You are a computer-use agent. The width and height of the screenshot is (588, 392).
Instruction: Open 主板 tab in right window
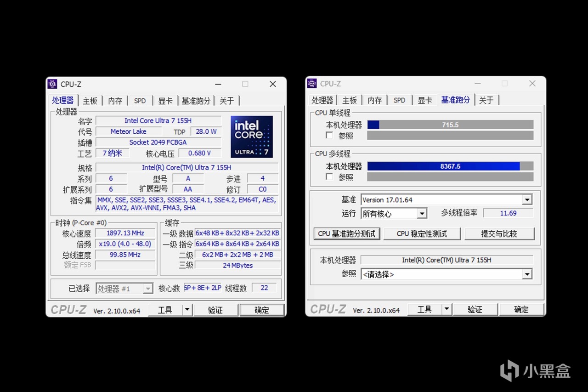coord(350,100)
